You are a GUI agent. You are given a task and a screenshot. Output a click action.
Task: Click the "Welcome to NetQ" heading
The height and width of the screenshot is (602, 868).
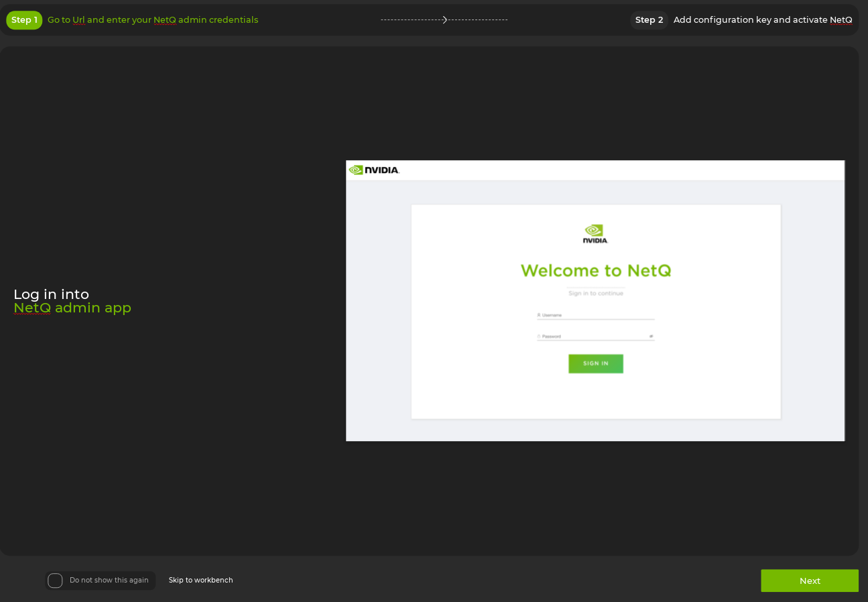596,271
